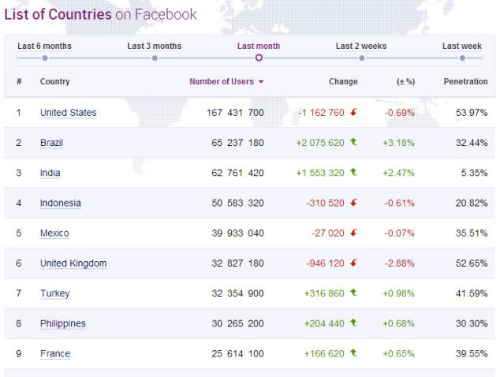Select the Last 2 weeks timeline dot
Screen dimensions: 500x377
(362, 58)
